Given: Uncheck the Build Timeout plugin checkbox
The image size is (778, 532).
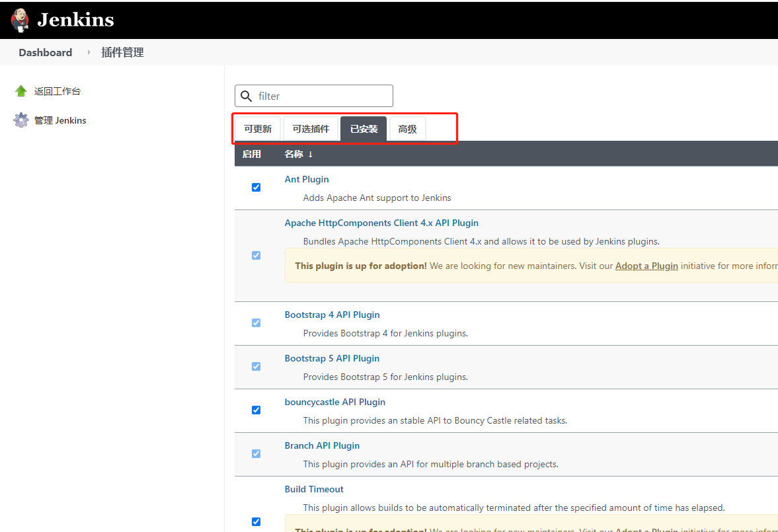Looking at the screenshot, I should coord(256,521).
